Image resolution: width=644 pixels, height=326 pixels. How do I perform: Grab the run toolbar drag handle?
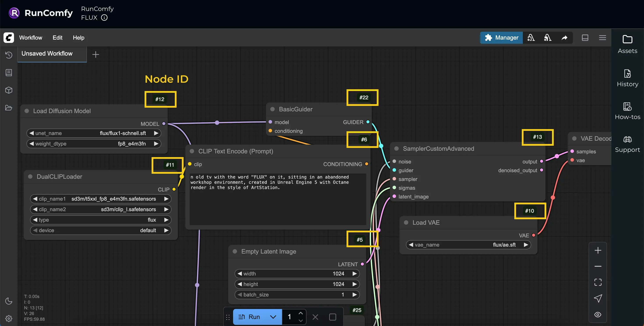click(x=228, y=317)
